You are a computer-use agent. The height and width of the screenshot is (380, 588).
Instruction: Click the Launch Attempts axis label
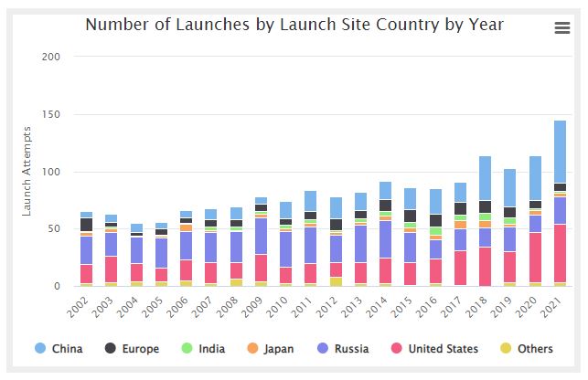[x=27, y=171]
